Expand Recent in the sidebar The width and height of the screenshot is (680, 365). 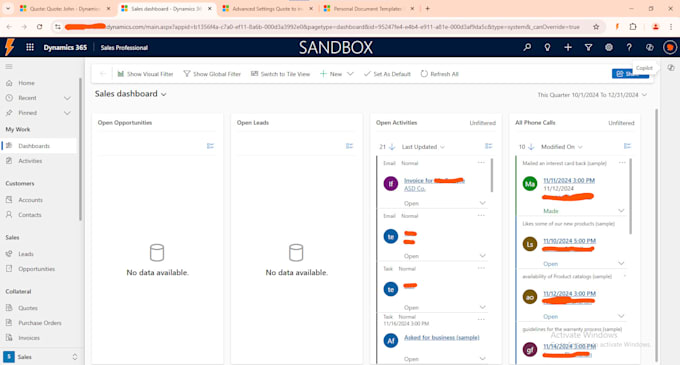pyautogui.click(x=67, y=98)
